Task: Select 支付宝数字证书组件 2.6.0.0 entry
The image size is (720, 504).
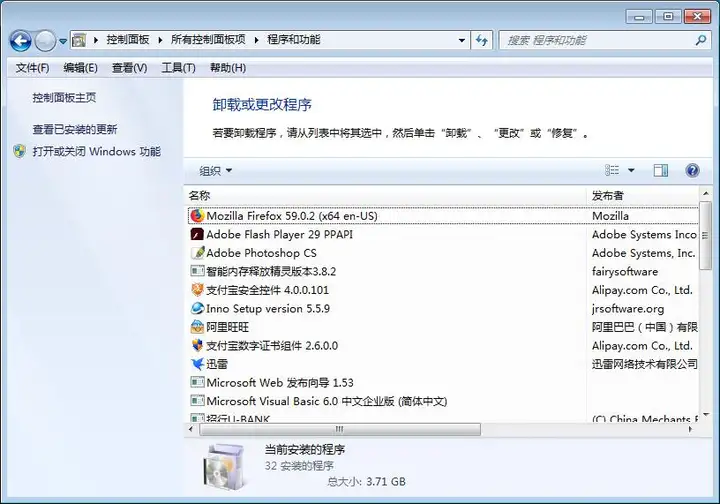Action: click(x=272, y=346)
